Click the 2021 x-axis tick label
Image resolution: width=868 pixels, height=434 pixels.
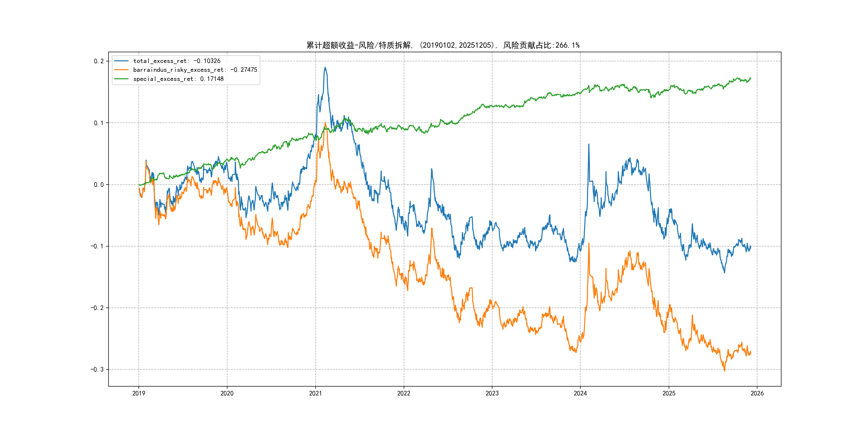point(315,393)
